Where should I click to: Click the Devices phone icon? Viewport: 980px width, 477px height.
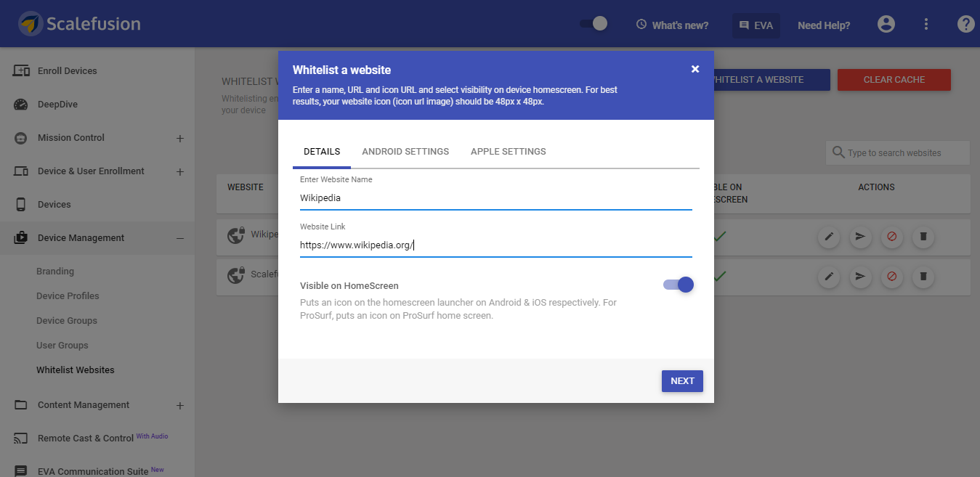coord(21,205)
